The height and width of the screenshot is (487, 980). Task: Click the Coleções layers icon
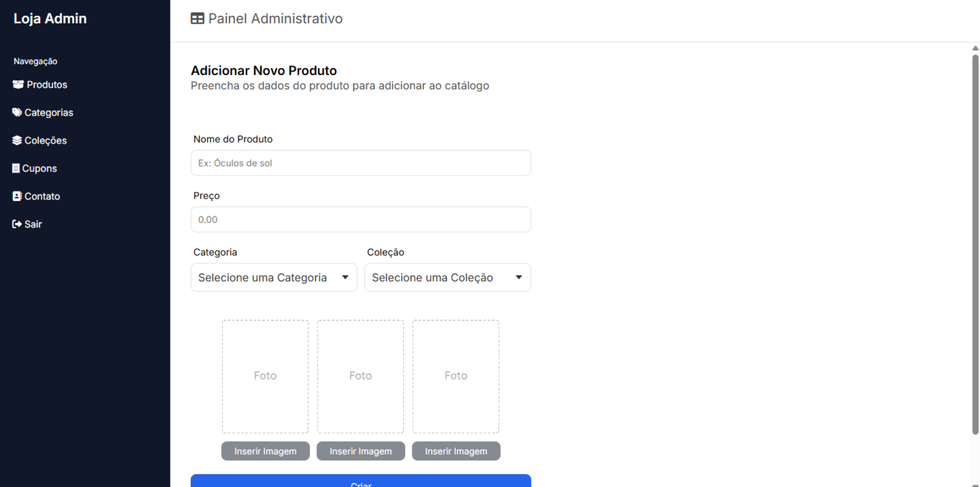click(17, 140)
